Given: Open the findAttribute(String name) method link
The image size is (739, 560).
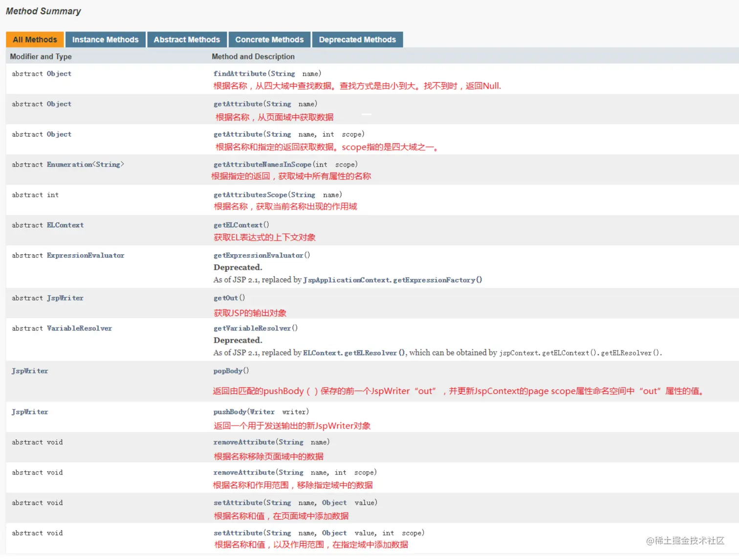Looking at the screenshot, I should coord(240,74).
